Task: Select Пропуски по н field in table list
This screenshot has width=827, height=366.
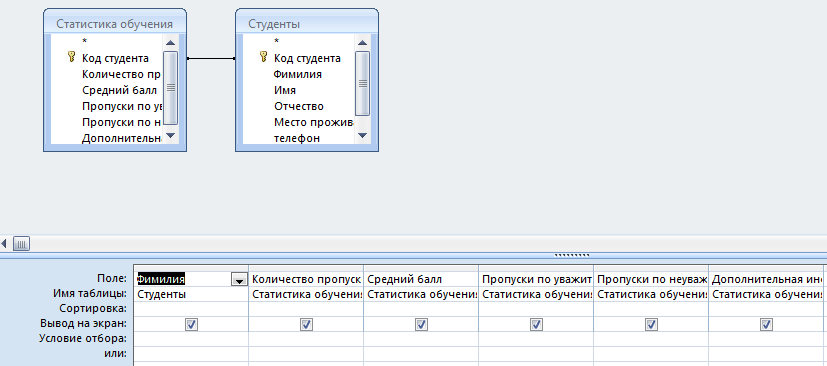Action: [121, 122]
